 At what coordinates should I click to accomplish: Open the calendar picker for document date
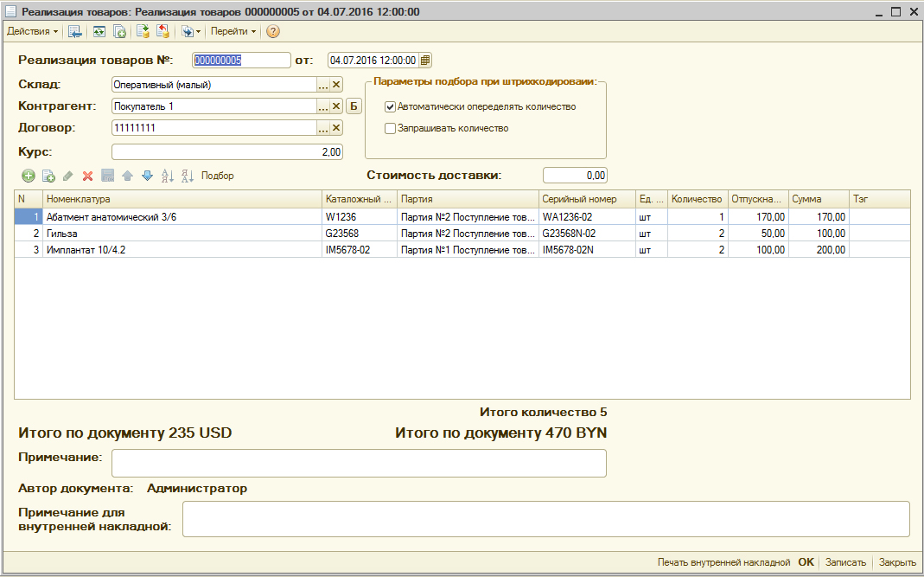coord(425,61)
